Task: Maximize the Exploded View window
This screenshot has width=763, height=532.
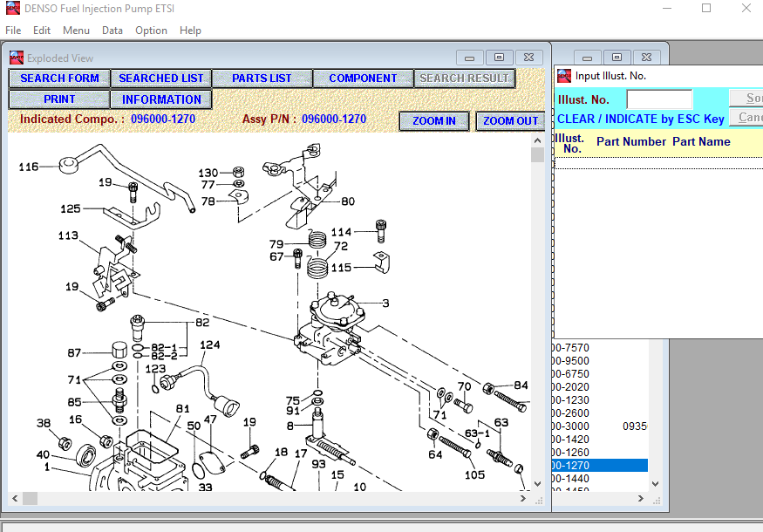Action: pyautogui.click(x=500, y=58)
